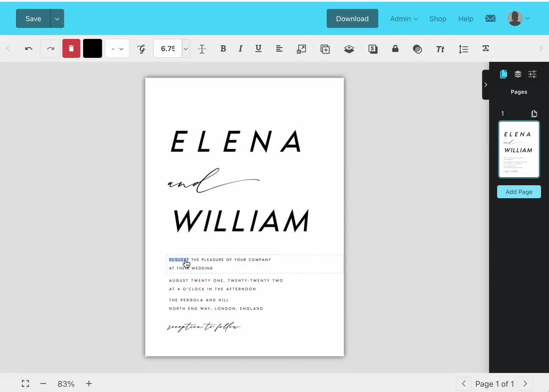
Task: Switch to the Pages panel tab
Action: (x=504, y=74)
